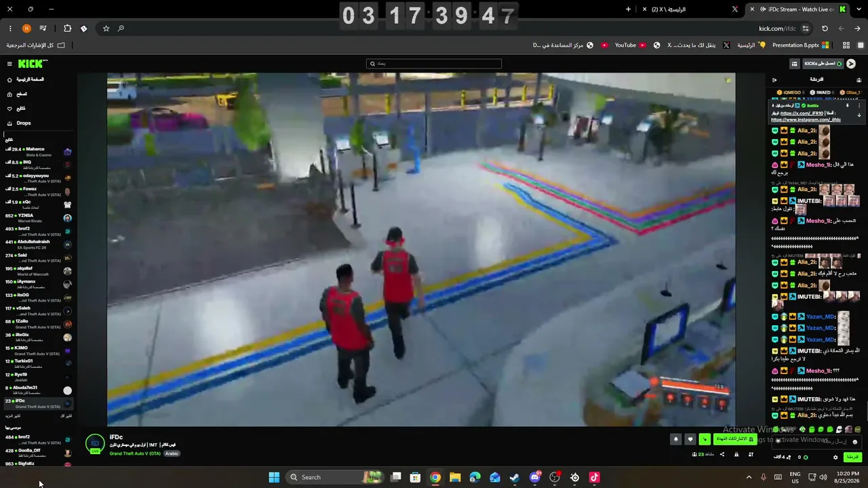Open the chat leaderboard icon

859,80
